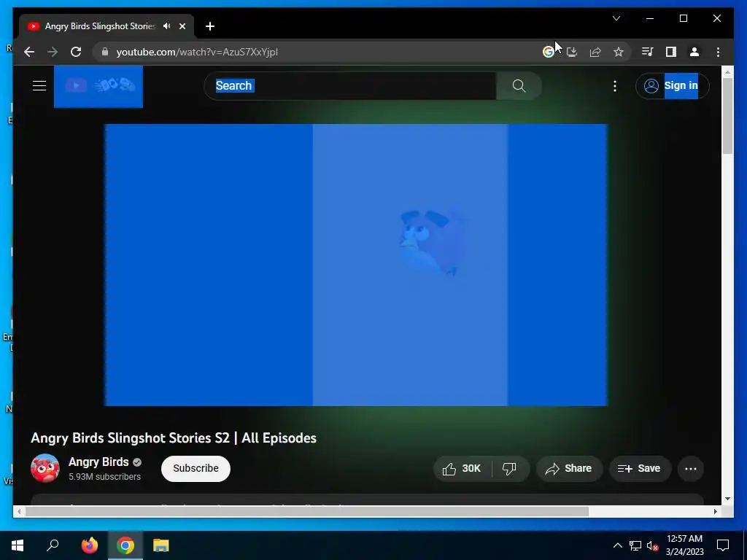This screenshot has width=747, height=560.
Task: Click the video player area
Action: (356, 265)
